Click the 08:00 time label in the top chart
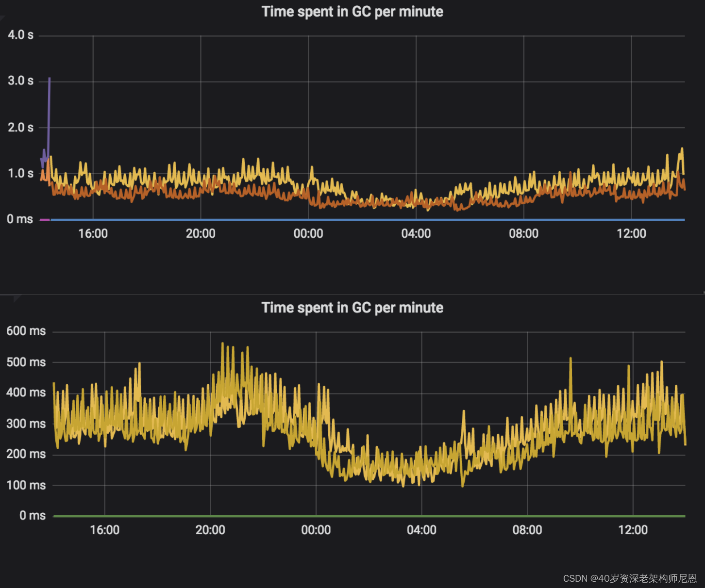The image size is (705, 588). [524, 234]
